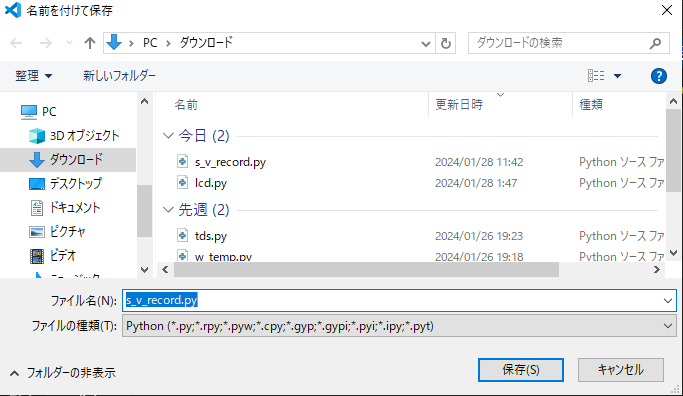Screen dimensions: 683x396
Task: Click the デスクトップ folder icon
Action: 37,184
